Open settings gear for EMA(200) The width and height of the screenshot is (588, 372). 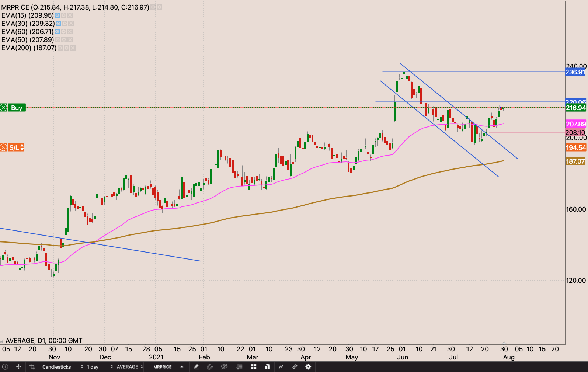pyautogui.click(x=66, y=48)
